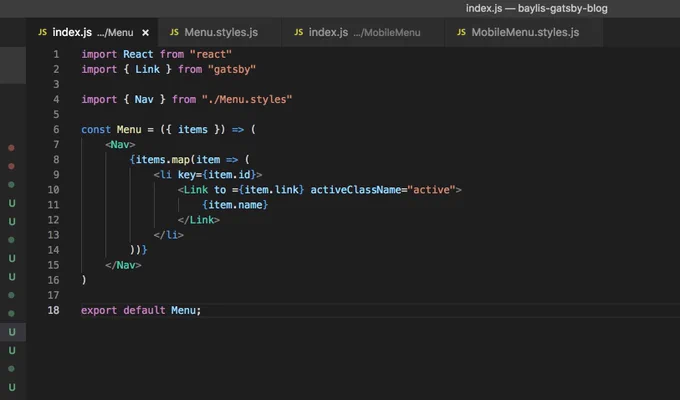Click the "react" string on line 1
The image size is (680, 400).
[x=211, y=54]
